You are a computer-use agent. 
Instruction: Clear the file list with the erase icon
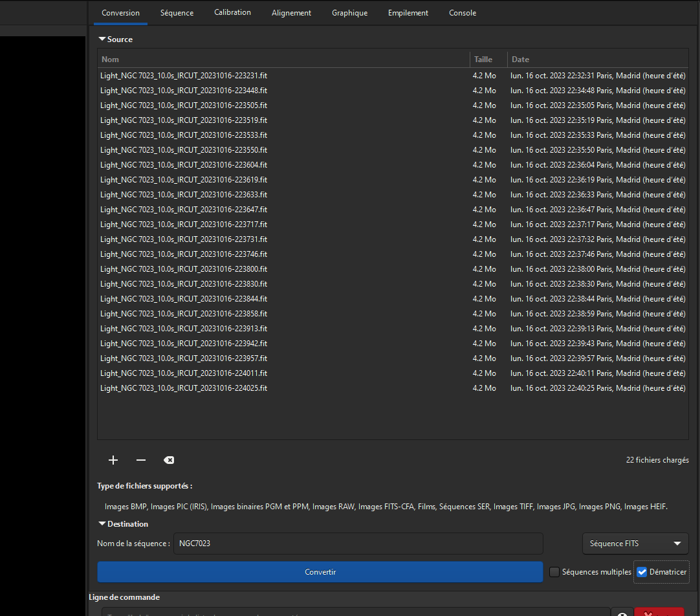tap(168, 460)
